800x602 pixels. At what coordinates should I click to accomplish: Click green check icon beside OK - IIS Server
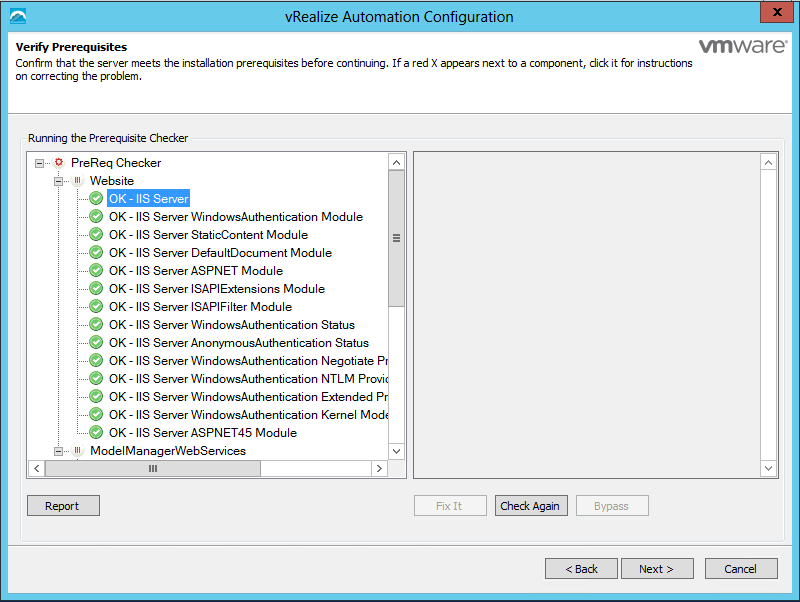pyautogui.click(x=96, y=198)
